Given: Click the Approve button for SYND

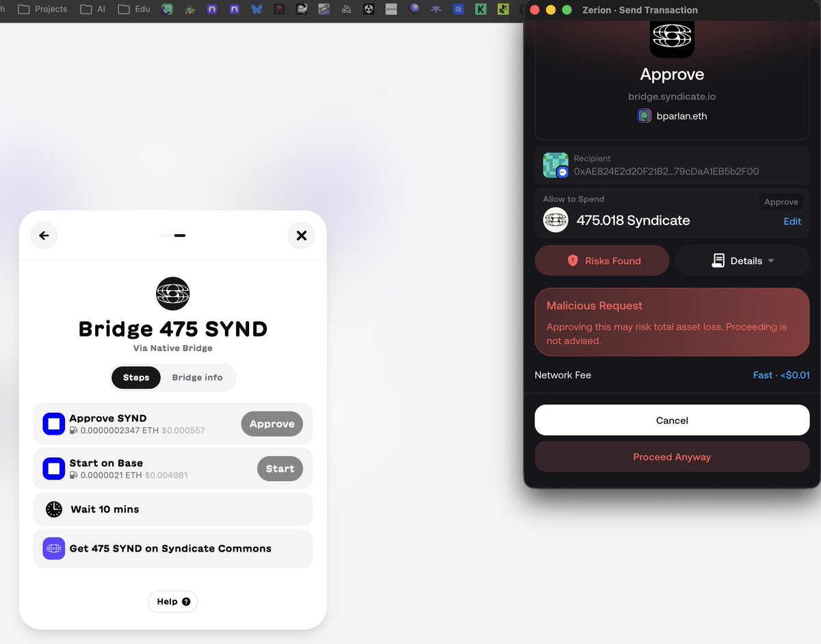Looking at the screenshot, I should pyautogui.click(x=272, y=424).
